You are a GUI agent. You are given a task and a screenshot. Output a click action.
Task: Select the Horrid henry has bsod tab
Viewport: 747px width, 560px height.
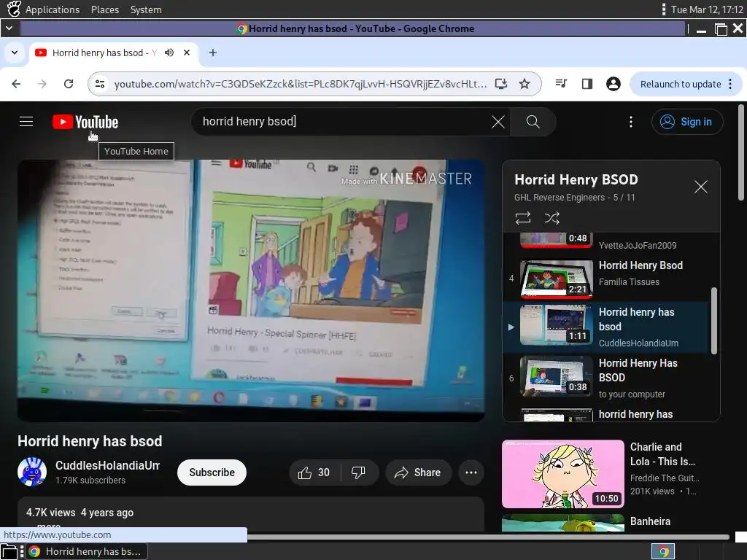(x=113, y=52)
